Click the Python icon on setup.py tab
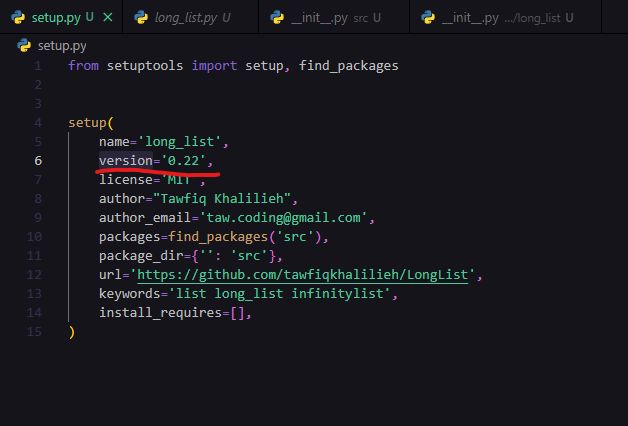Image resolution: width=628 pixels, height=426 pixels. [x=18, y=18]
